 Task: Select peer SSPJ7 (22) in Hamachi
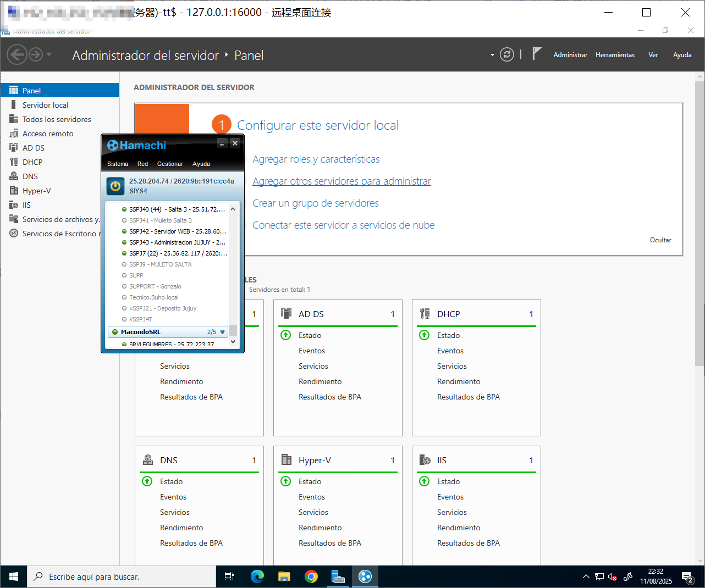pos(173,253)
